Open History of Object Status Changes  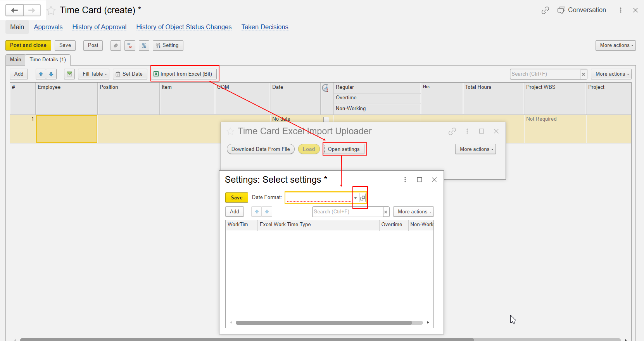point(184,27)
